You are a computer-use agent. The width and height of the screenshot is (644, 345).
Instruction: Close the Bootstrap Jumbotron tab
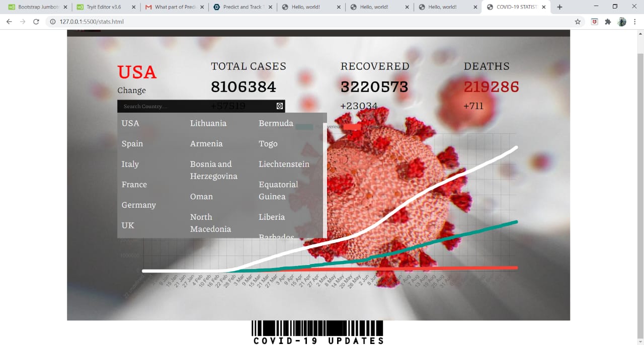(65, 7)
